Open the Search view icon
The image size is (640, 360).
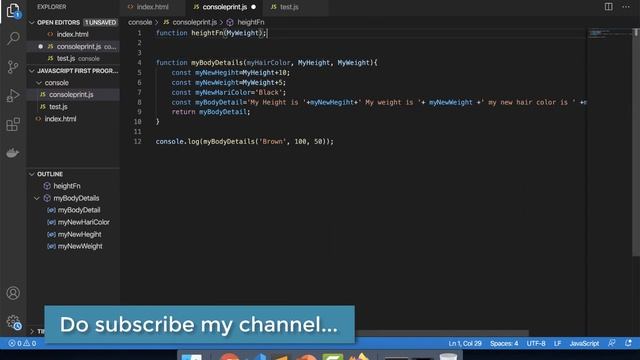(13, 39)
